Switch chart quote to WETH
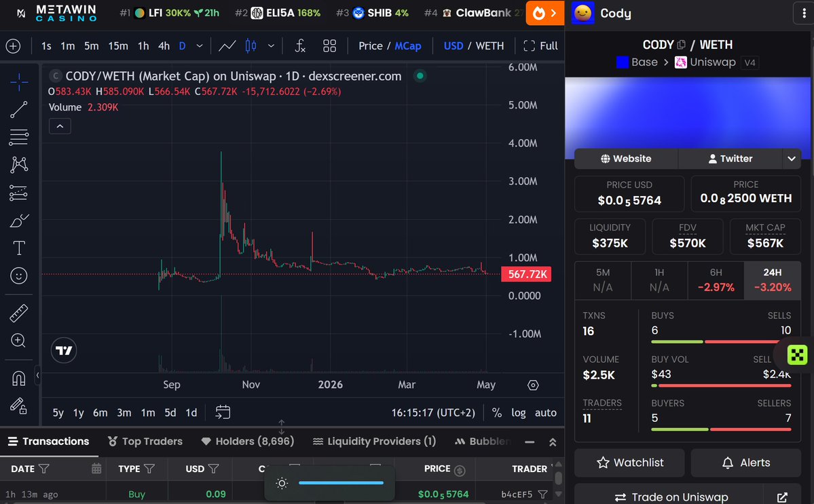Image resolution: width=814 pixels, height=504 pixels. pos(489,46)
